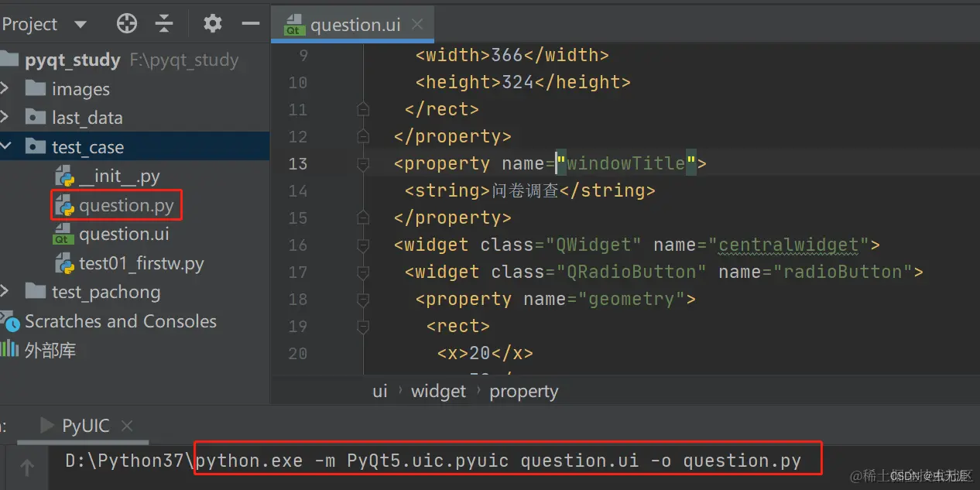Select Scratches and Consoles
This screenshot has width=980, height=490.
[121, 321]
